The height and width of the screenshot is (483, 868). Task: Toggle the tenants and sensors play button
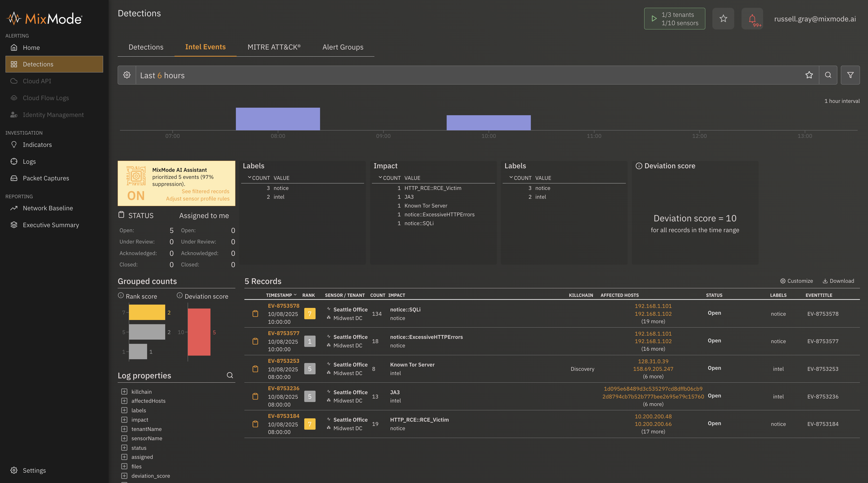[x=654, y=19]
